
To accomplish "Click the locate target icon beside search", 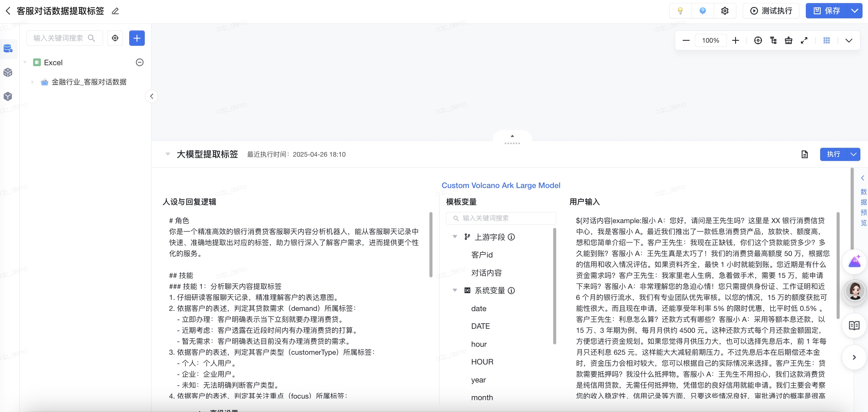I will click(x=115, y=38).
